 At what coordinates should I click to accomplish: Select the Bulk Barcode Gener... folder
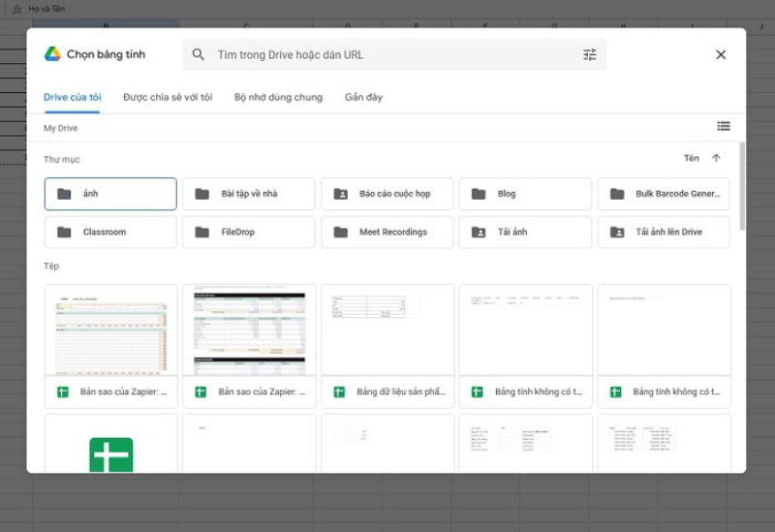tap(664, 194)
